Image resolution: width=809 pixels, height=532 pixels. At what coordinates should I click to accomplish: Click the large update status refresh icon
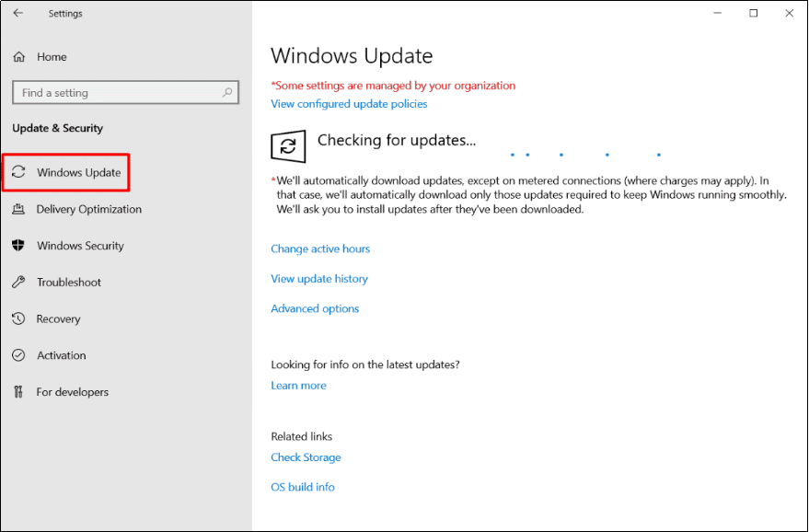click(x=288, y=146)
